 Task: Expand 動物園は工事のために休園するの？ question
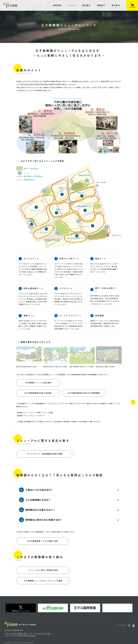point(69,520)
